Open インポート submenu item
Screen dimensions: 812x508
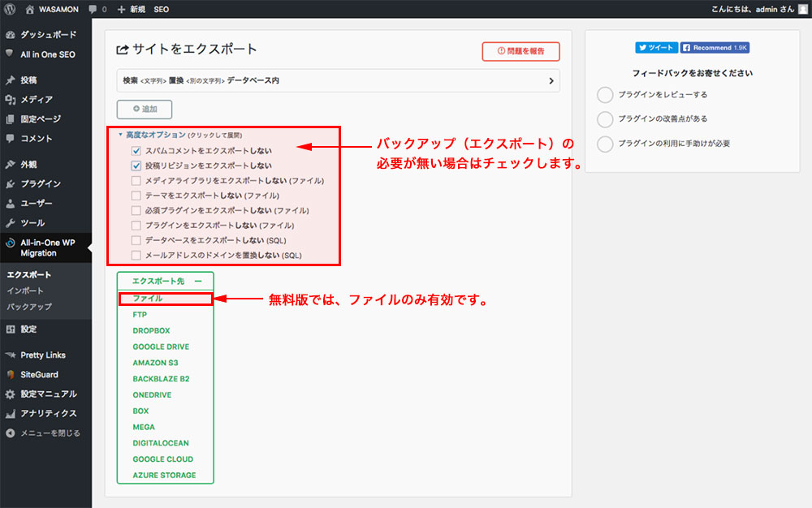pyautogui.click(x=25, y=291)
